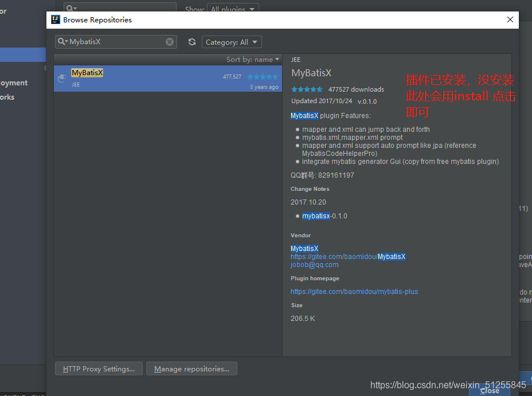
Task: Click the star rating in plugin row
Action: click(263, 77)
